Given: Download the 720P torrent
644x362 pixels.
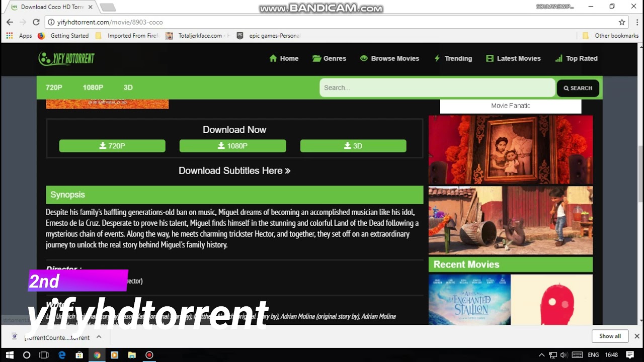Looking at the screenshot, I should pyautogui.click(x=112, y=146).
